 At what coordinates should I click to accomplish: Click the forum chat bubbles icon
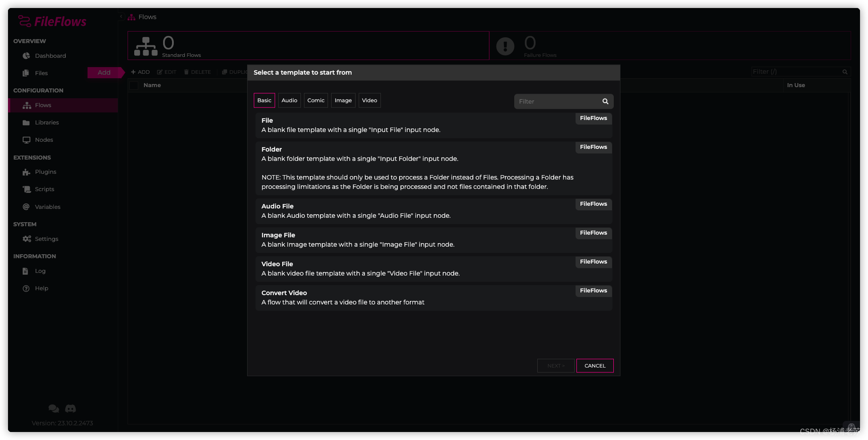tap(54, 408)
